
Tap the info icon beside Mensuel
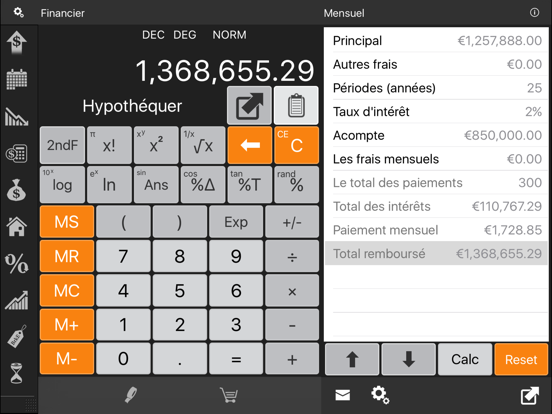tap(534, 13)
